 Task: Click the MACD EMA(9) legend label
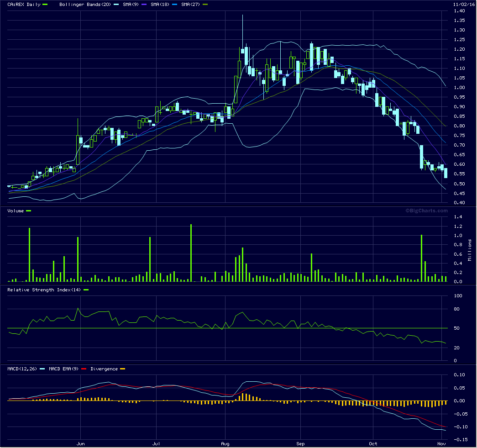[x=63, y=369]
